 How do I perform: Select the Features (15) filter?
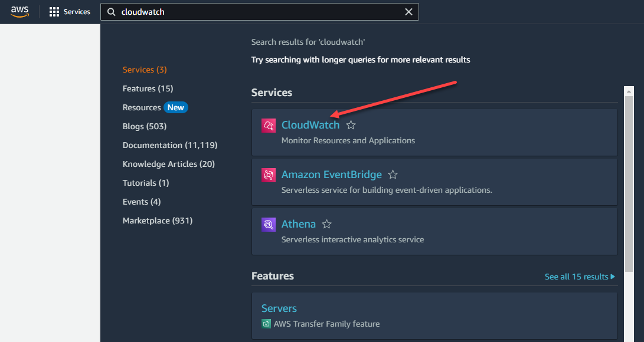click(x=148, y=88)
